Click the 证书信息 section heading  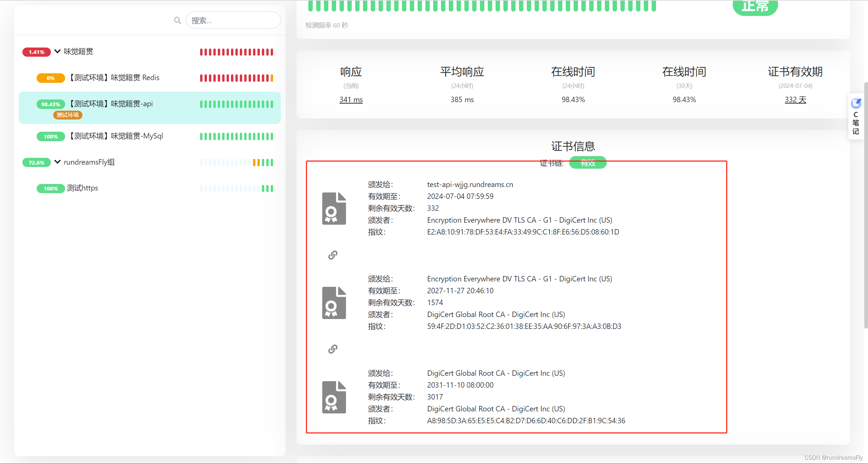point(573,146)
